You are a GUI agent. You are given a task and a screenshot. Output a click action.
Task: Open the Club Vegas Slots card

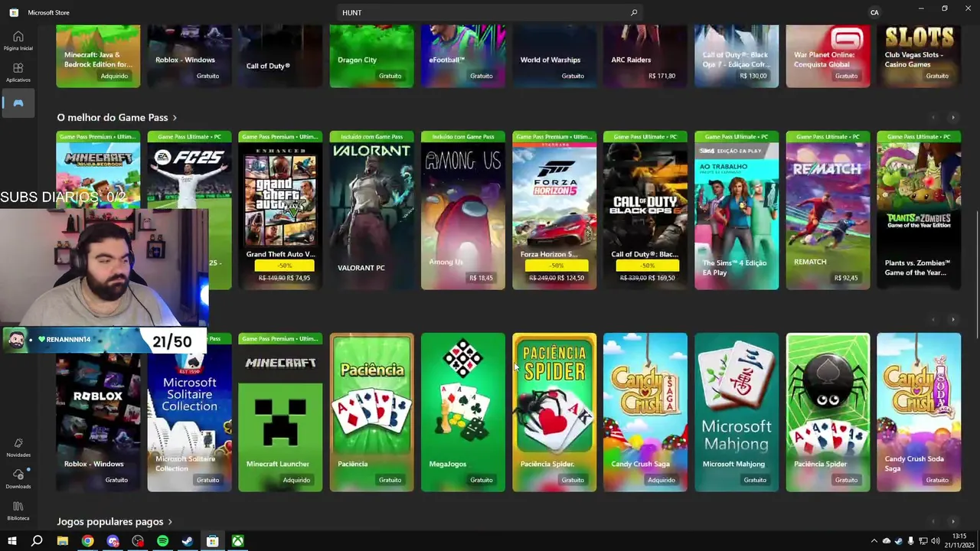[919, 56]
